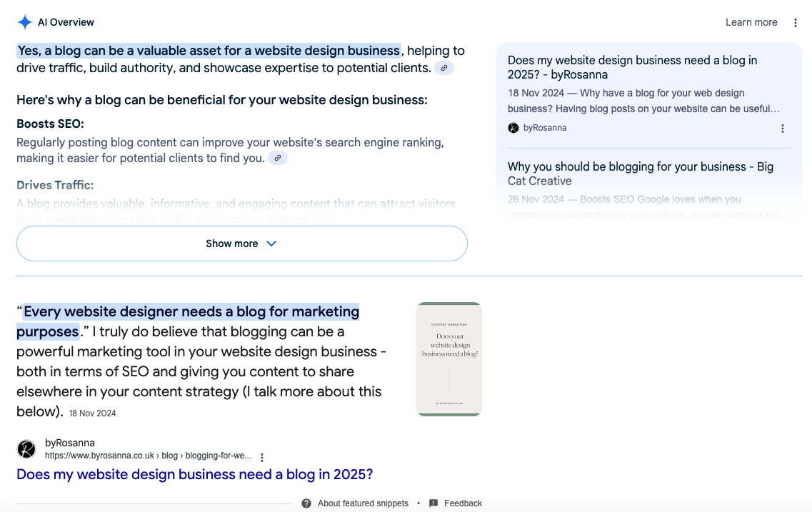This screenshot has width=812, height=512.
Task: Open the AI Overview three-dot options menu
Action: [796, 23]
